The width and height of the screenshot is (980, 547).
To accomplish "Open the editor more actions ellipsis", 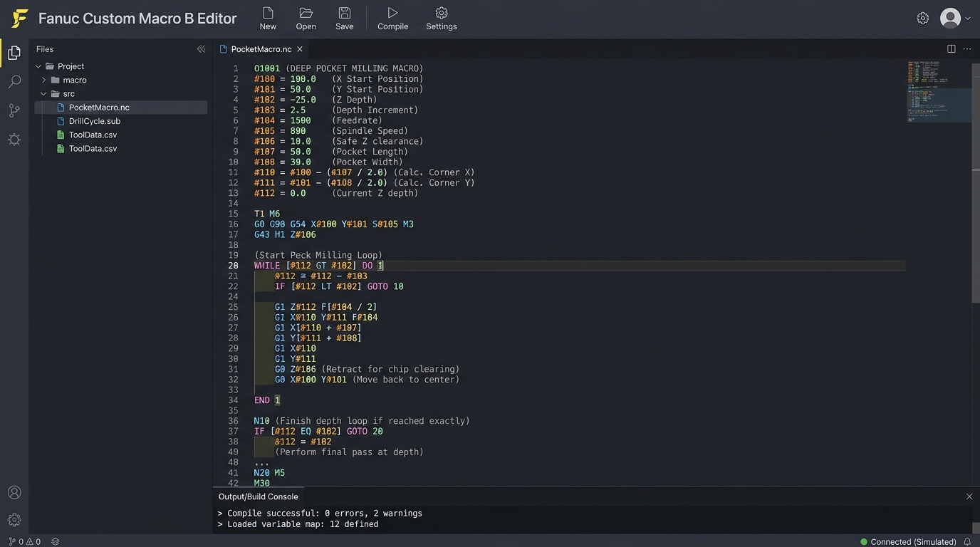I will pos(967,49).
